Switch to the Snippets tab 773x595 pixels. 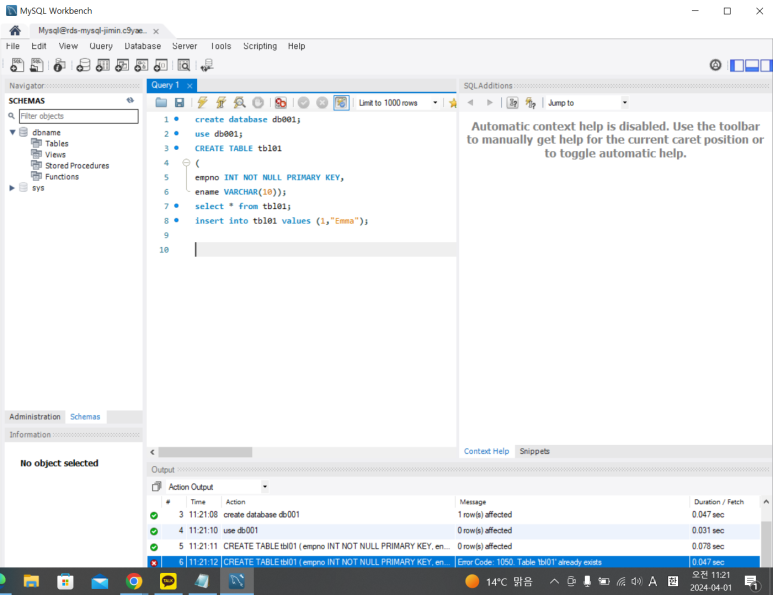click(x=534, y=451)
